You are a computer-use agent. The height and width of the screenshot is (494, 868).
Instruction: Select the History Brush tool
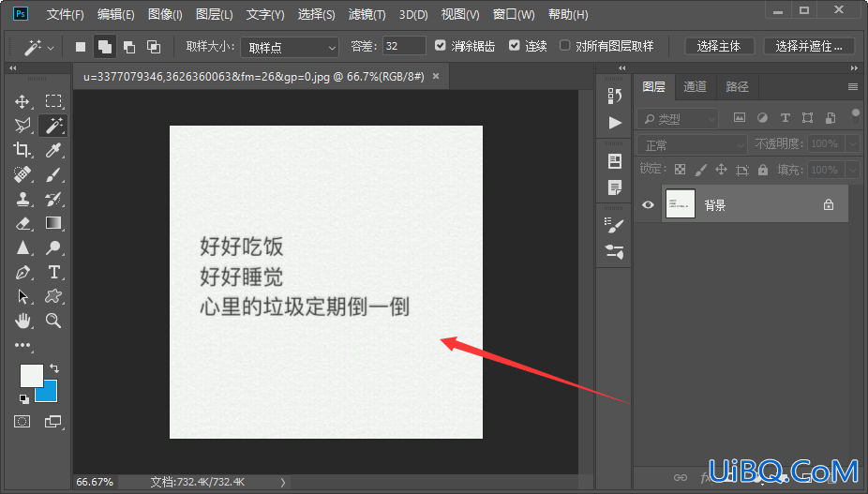tap(53, 199)
